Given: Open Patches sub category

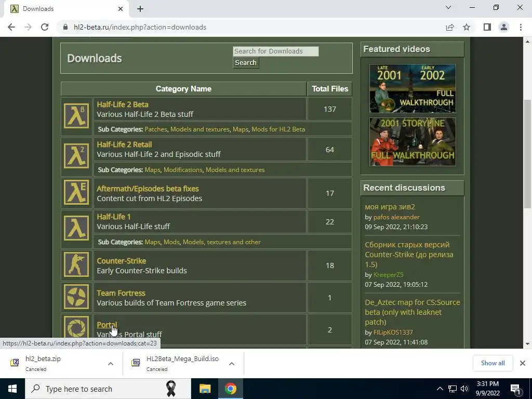Looking at the screenshot, I should coord(156,129).
